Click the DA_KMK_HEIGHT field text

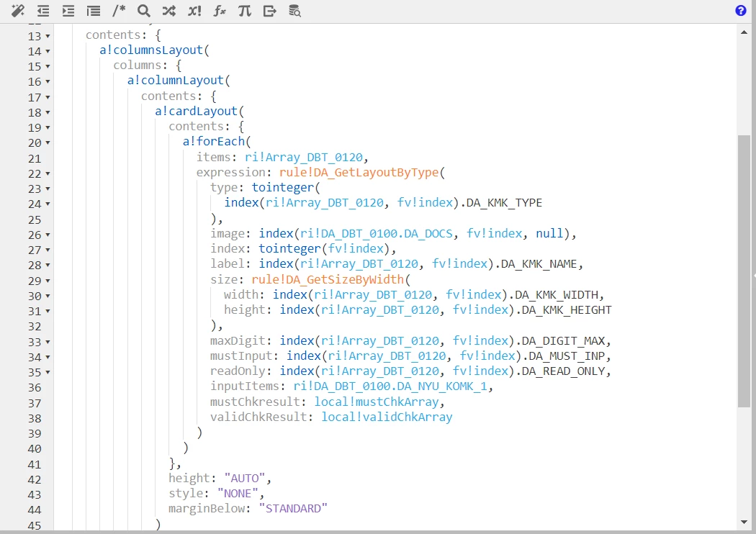(567, 310)
